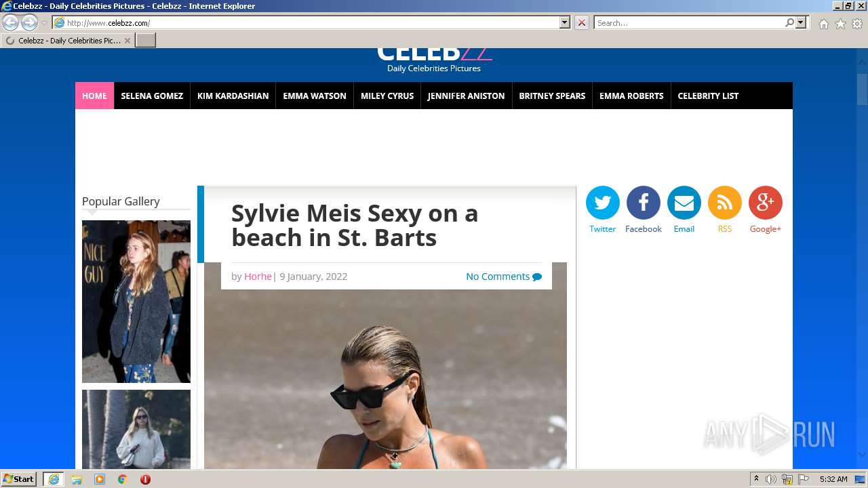Open the second Popular Gallery thumbnail
This screenshot has width=868, height=488.
pyautogui.click(x=136, y=429)
